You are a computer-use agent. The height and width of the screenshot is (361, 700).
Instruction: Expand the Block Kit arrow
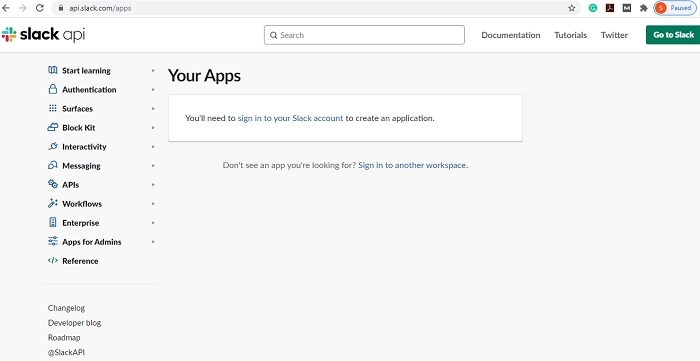coord(153,128)
